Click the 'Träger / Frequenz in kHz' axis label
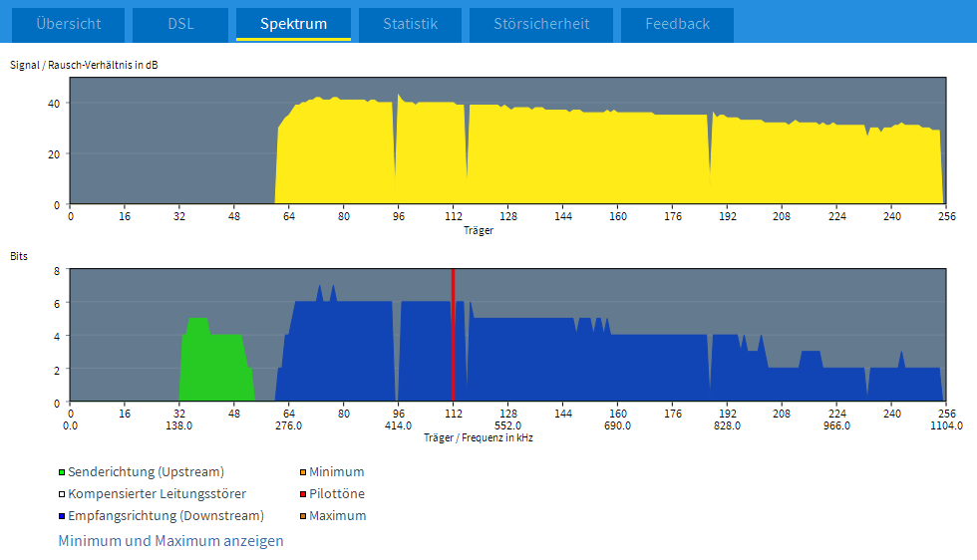The height and width of the screenshot is (560, 977). click(x=478, y=437)
